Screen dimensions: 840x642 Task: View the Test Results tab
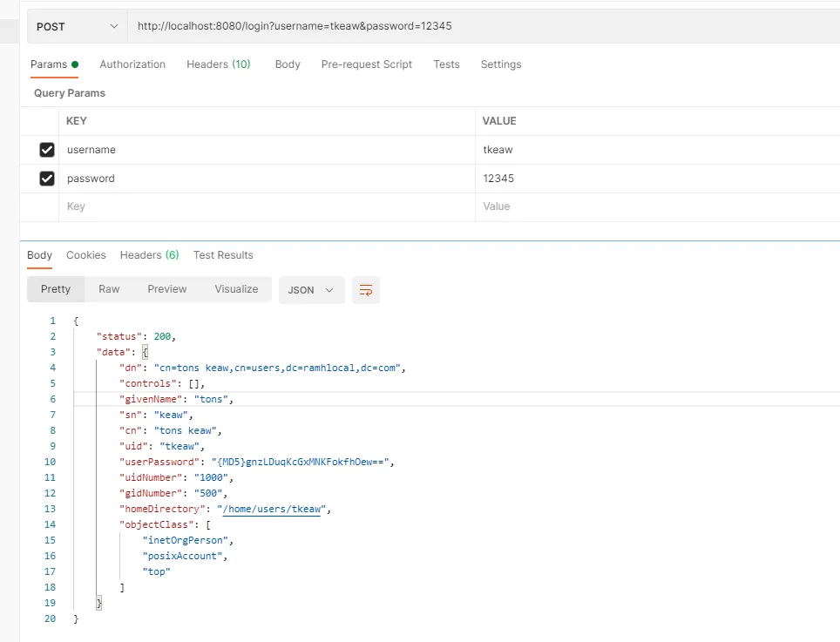223,255
